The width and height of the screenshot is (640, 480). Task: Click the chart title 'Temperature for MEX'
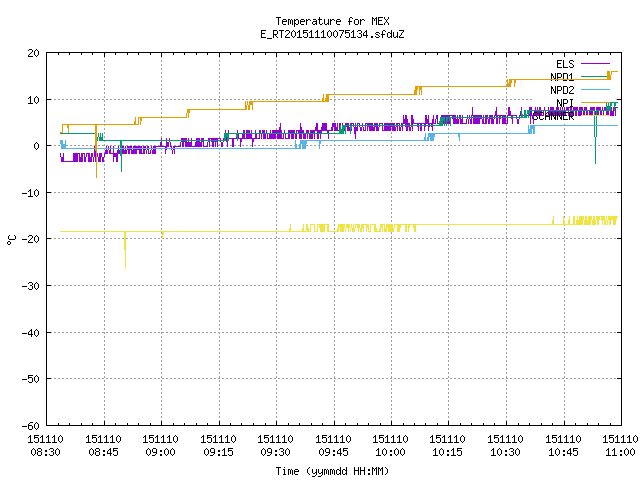[332, 21]
